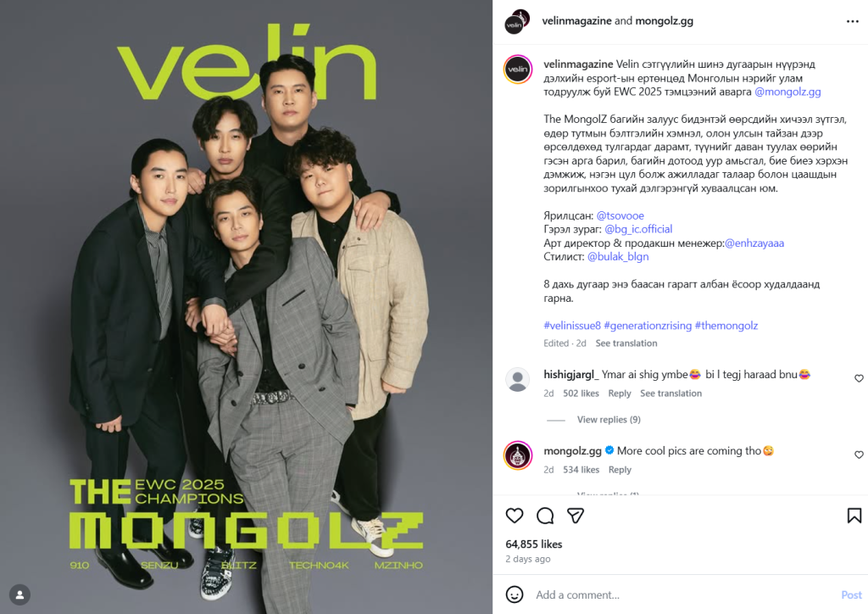Reply to the hishigjargl_ comment
Screen dimensions: 868x614
tap(620, 394)
